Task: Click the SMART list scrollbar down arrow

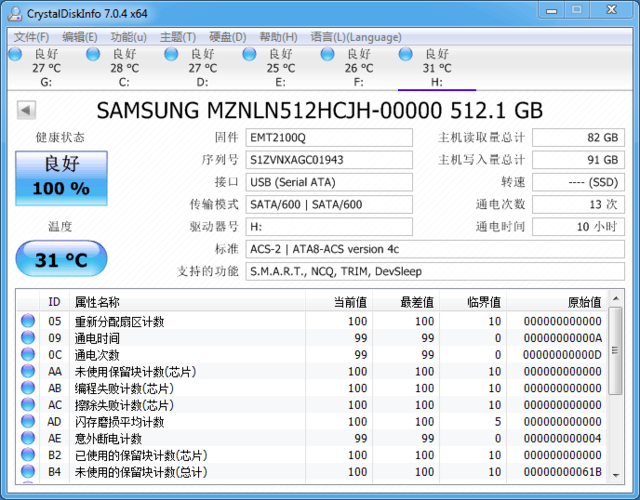Action: (x=616, y=475)
